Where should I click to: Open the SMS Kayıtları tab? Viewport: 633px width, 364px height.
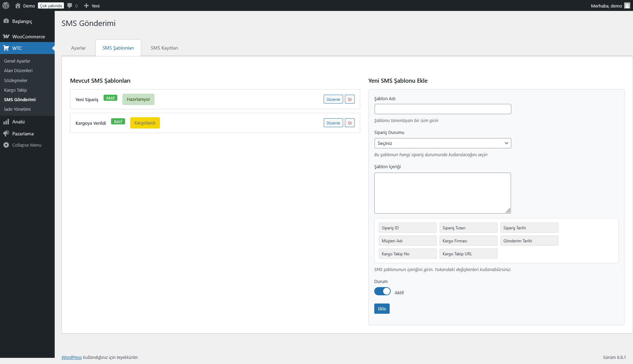click(x=164, y=48)
